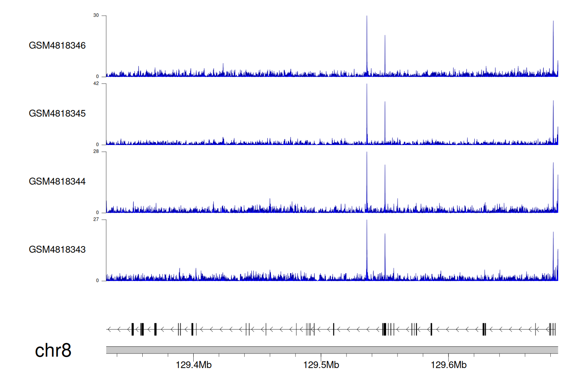Click the gray chr8 ideogram bar
Screen dimensions: 588x384
point(332,350)
